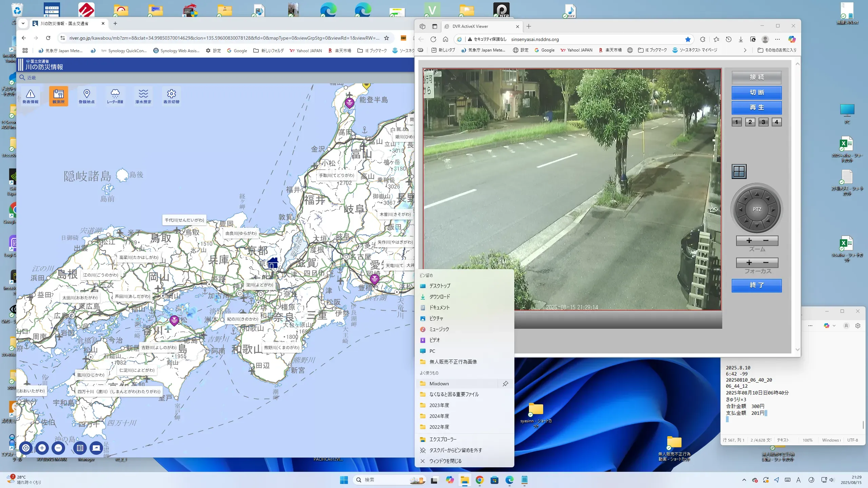Click the current location target button on map
Viewport: 868px width, 488px height.
pos(26,448)
